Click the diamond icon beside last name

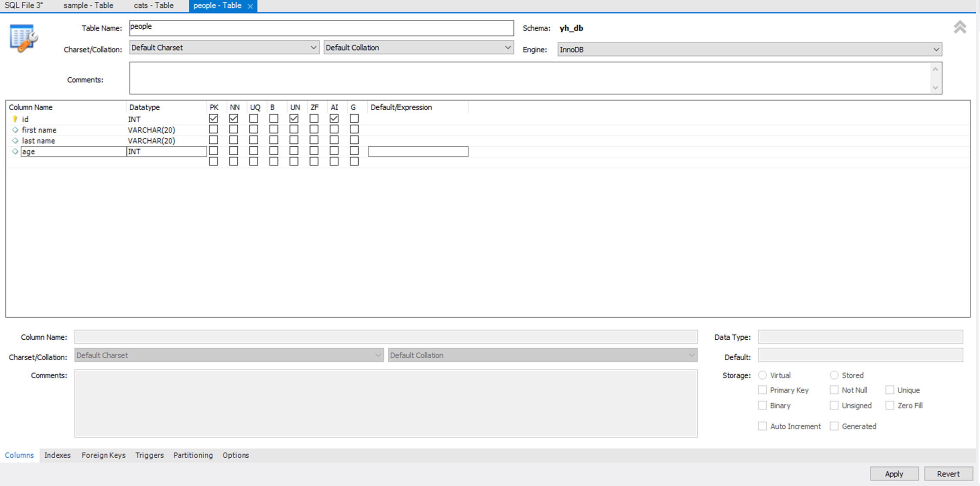point(15,141)
